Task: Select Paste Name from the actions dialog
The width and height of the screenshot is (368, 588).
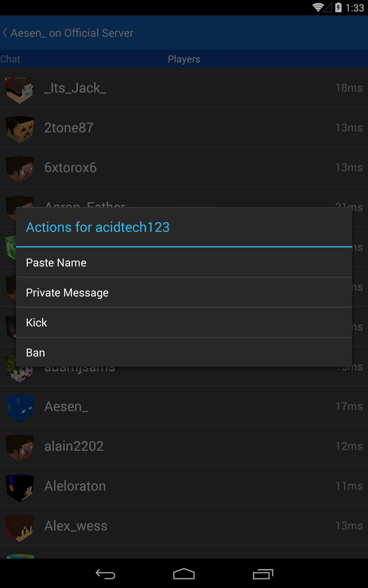Action: (184, 262)
